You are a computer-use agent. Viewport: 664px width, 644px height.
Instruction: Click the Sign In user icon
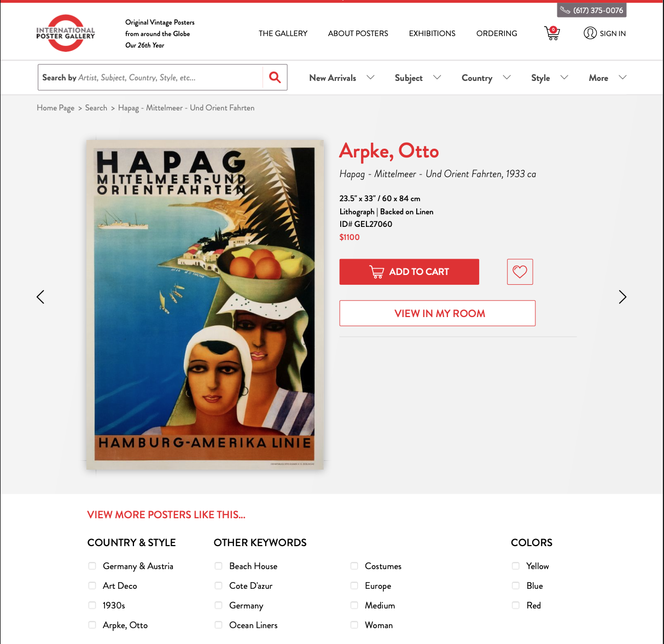(x=590, y=33)
